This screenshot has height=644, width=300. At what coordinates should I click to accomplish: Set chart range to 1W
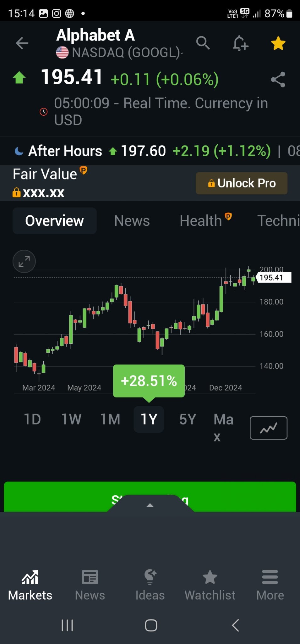point(71,419)
